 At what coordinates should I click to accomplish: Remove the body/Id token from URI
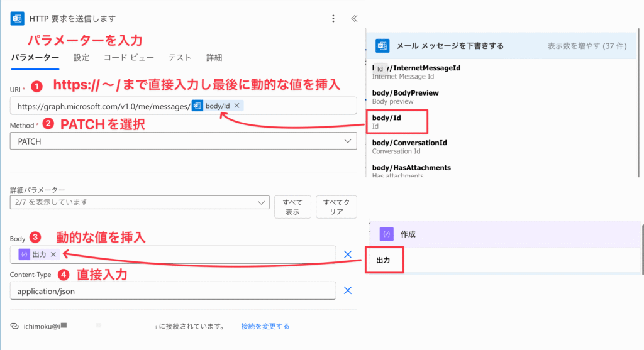[236, 106]
